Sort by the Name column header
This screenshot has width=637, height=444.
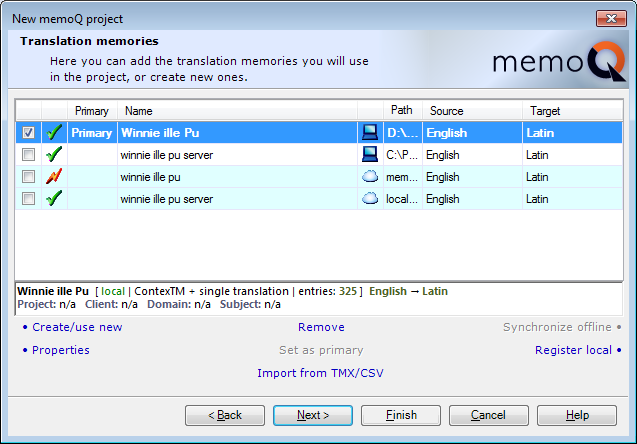tap(237, 111)
